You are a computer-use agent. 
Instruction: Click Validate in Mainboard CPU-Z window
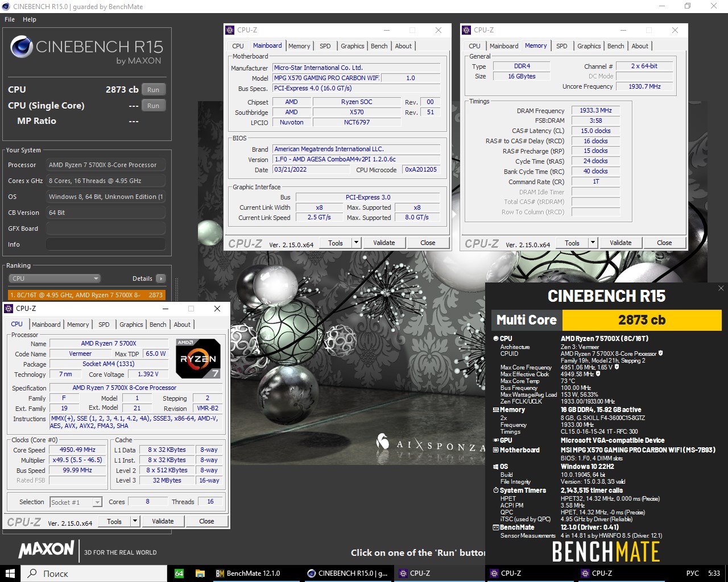pyautogui.click(x=384, y=243)
